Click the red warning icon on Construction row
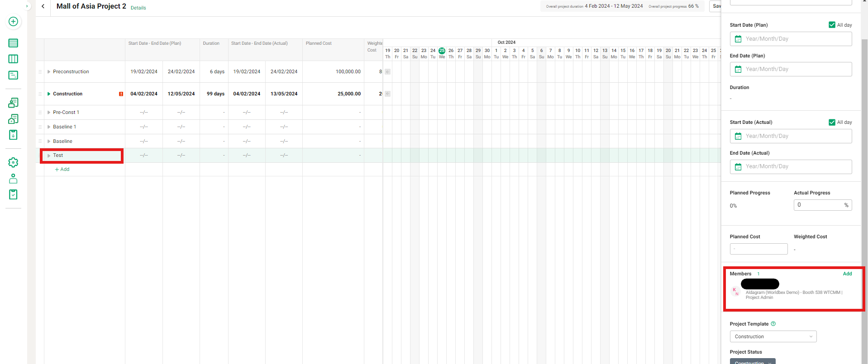The image size is (868, 364). (x=121, y=94)
